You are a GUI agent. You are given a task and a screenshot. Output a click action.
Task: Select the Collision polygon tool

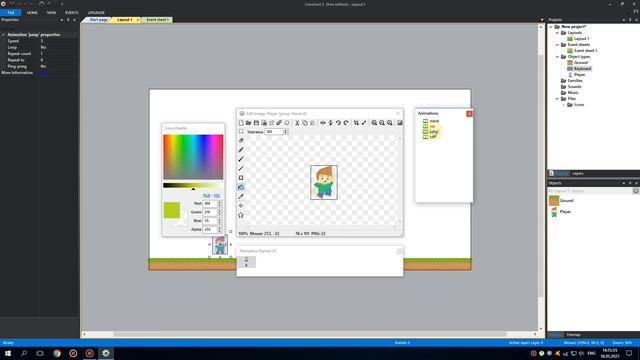(241, 215)
